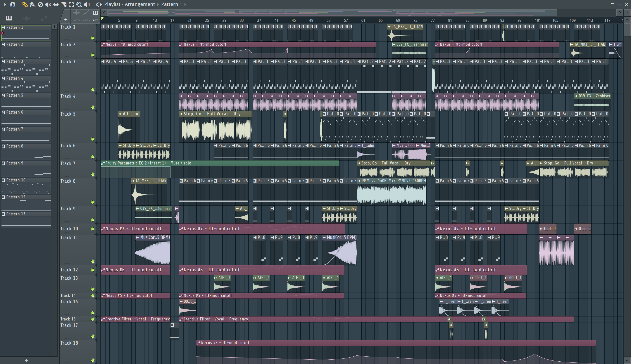
Task: Mute Track 12 with its green light
Action: (93, 270)
